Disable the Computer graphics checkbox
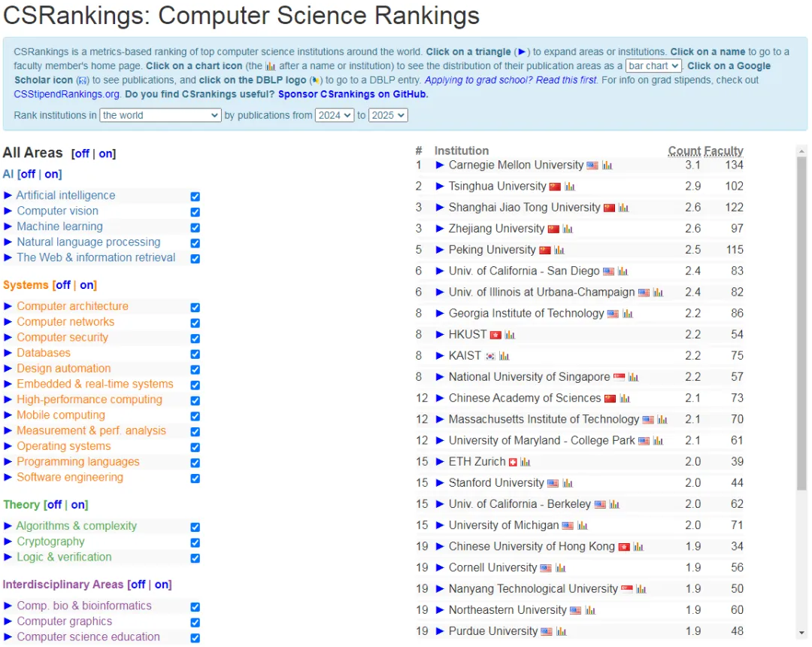The width and height of the screenshot is (812, 647). point(195,622)
